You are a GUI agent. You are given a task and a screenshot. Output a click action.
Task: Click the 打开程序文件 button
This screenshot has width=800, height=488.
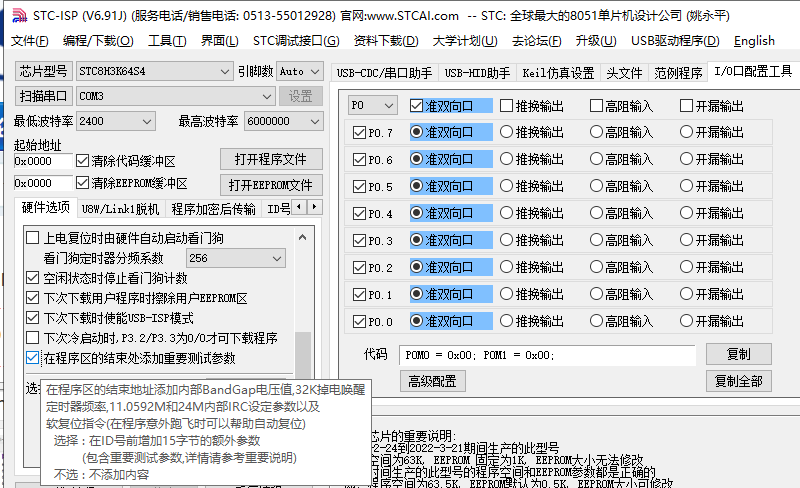pos(271,159)
